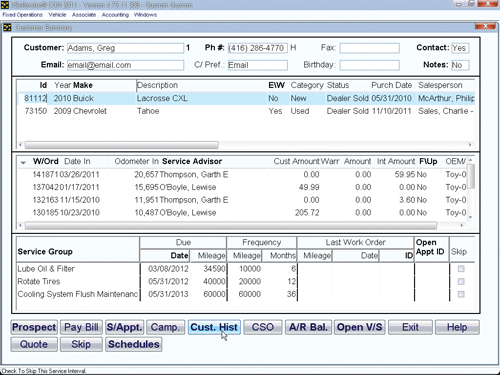The height and width of the screenshot is (375, 500).
Task: Click the vehicle list horizontal scrollbar
Action: click(122, 145)
